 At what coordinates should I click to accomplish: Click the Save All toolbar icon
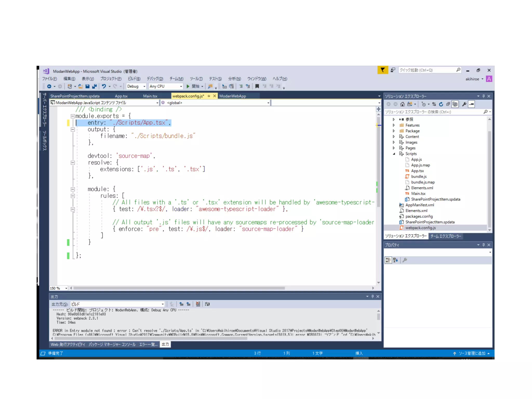pyautogui.click(x=94, y=86)
